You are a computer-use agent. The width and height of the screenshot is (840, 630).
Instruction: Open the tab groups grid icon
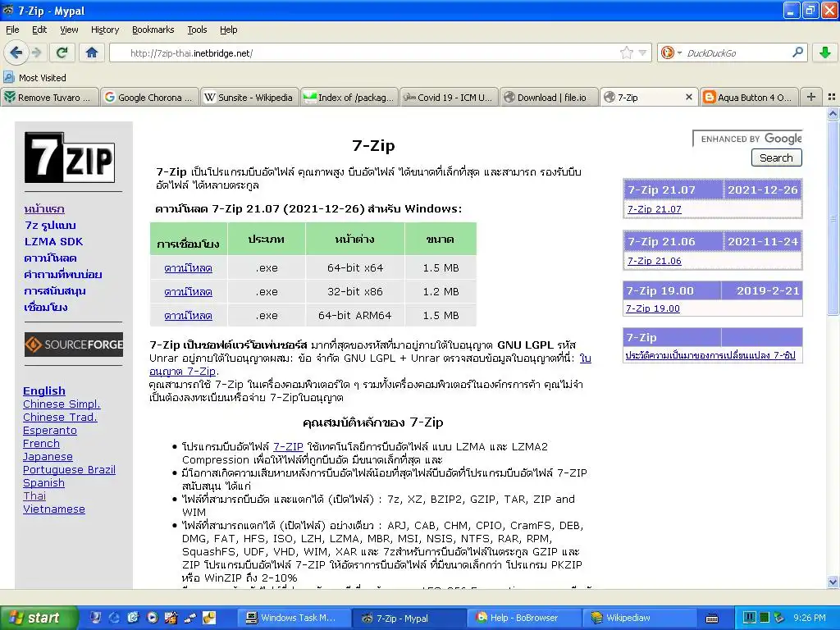[x=832, y=97]
